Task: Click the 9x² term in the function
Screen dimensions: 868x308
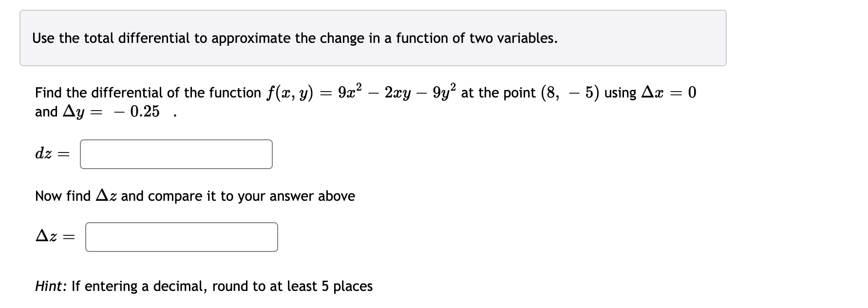Action: pyautogui.click(x=349, y=92)
